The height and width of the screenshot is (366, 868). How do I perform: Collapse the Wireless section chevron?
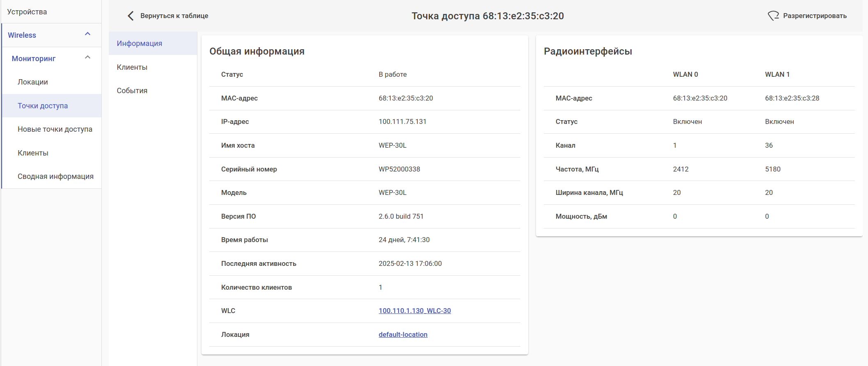pos(87,34)
